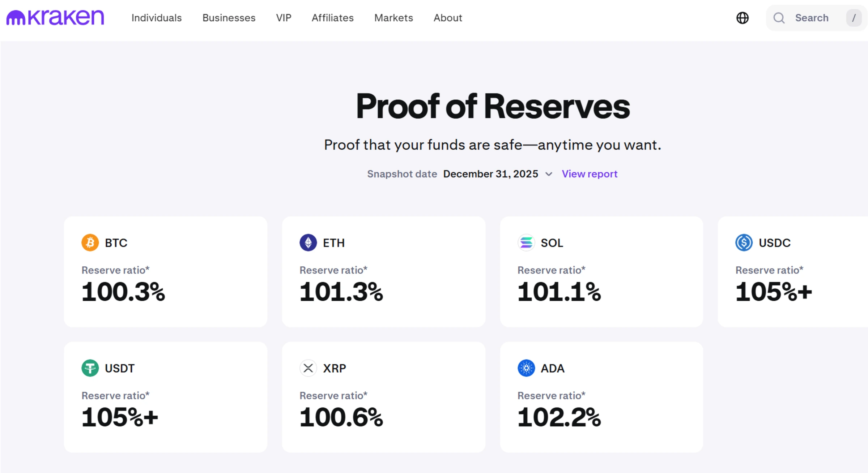Select the BTC reserve ratio card

coord(165,272)
